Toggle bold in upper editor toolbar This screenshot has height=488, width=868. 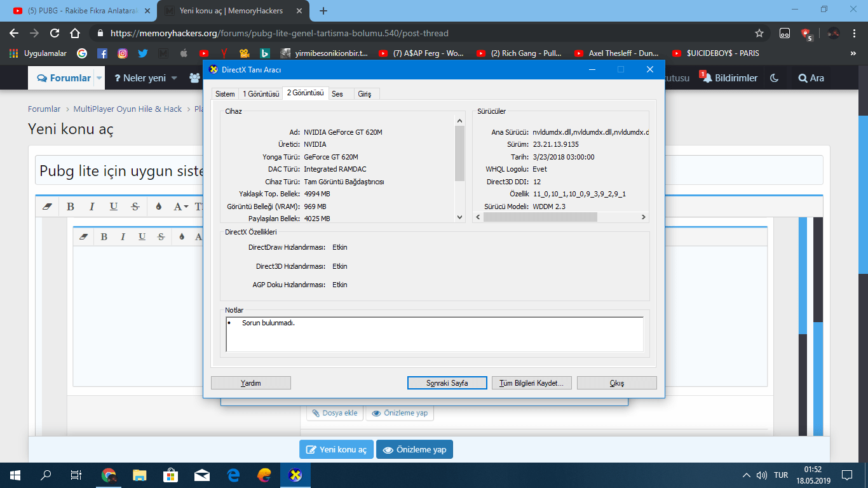(x=71, y=207)
